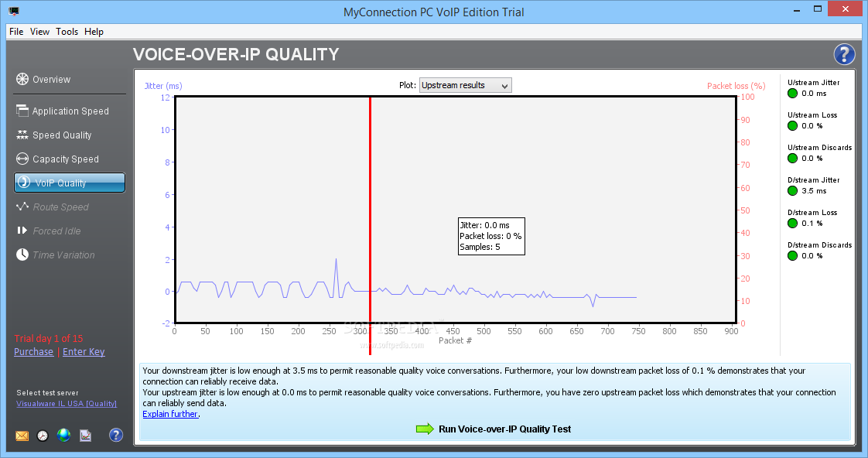Minimize the MyConnection PC window
868x458 pixels.
797,9
